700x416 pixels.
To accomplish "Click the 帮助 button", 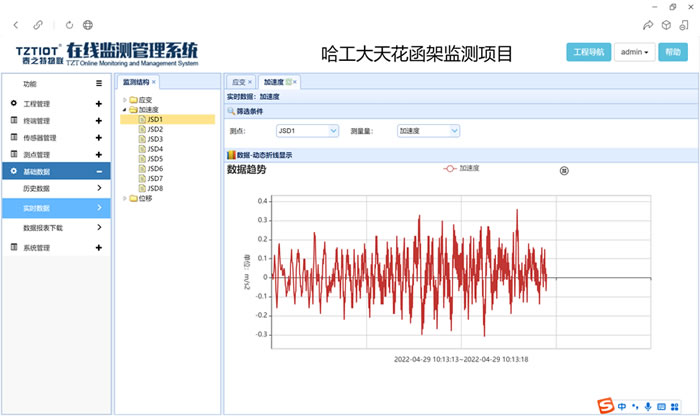I will [673, 51].
